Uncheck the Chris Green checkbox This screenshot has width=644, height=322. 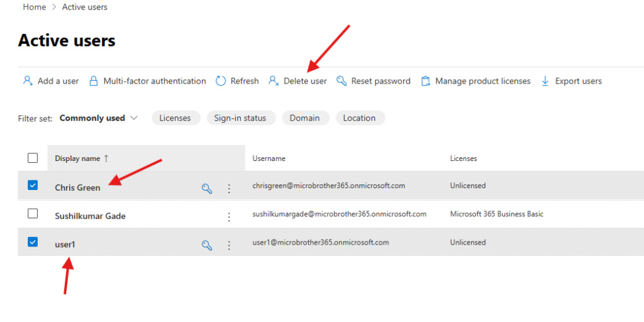tap(33, 186)
